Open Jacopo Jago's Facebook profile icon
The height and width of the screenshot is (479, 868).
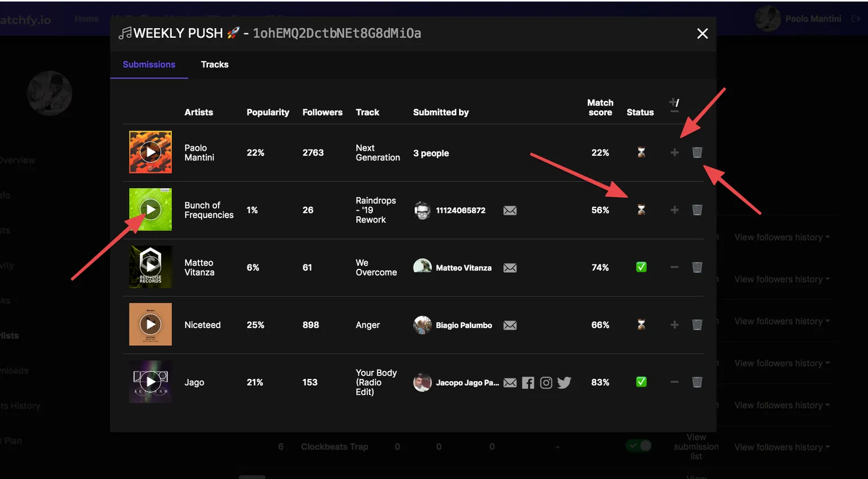(528, 383)
